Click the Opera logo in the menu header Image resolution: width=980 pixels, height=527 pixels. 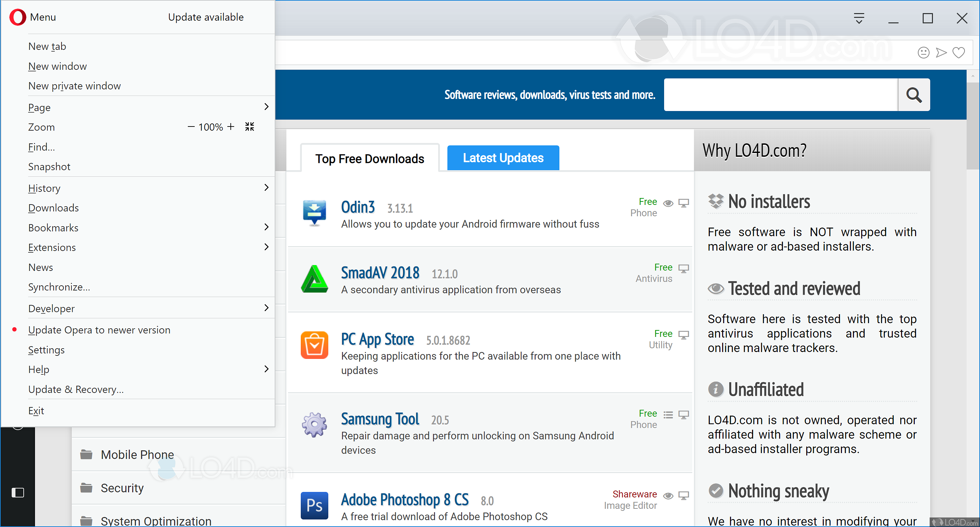pyautogui.click(x=17, y=17)
